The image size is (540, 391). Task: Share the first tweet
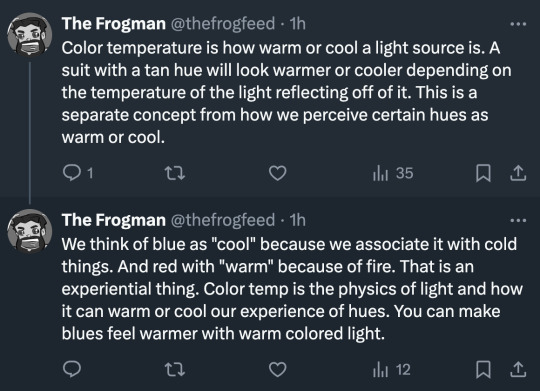tap(518, 173)
